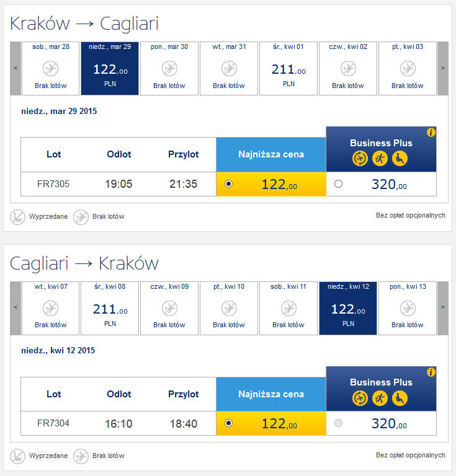Click info icon on outbound Business Plus header

(x=431, y=133)
